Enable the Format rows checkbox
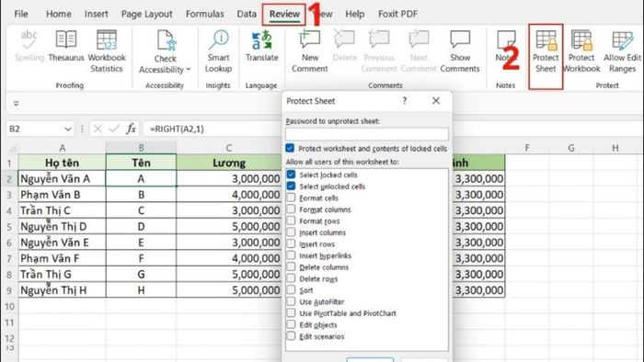The image size is (644, 362). pyautogui.click(x=291, y=221)
